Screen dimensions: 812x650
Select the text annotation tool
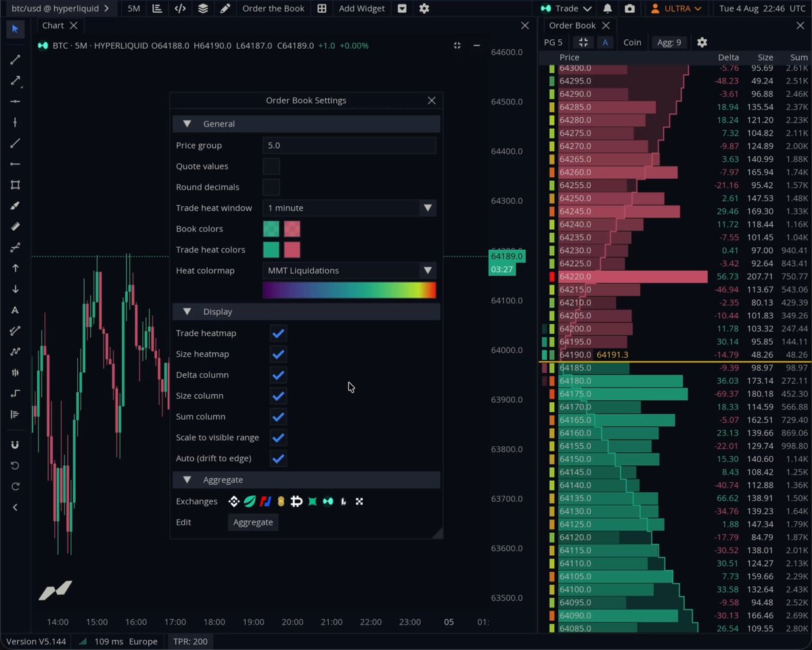coord(15,310)
